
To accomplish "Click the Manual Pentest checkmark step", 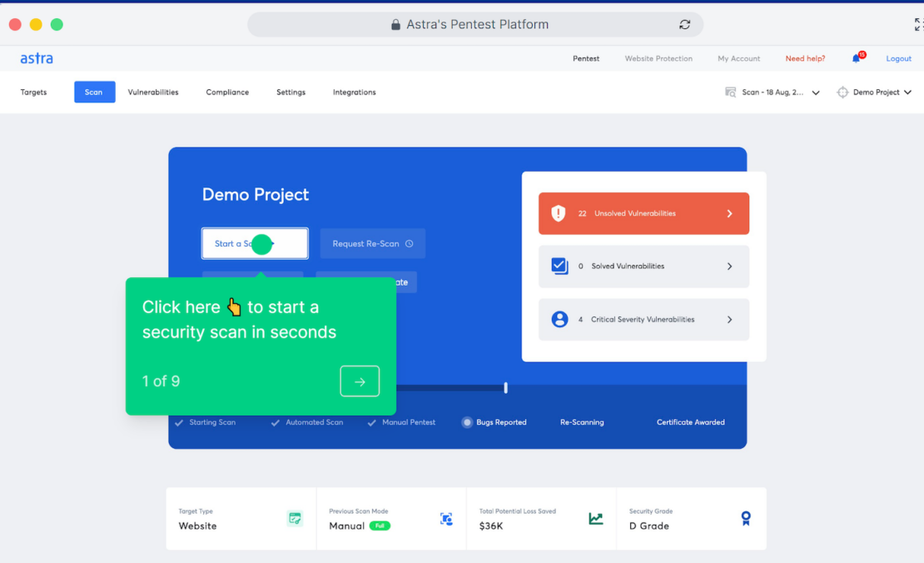I will coord(372,422).
